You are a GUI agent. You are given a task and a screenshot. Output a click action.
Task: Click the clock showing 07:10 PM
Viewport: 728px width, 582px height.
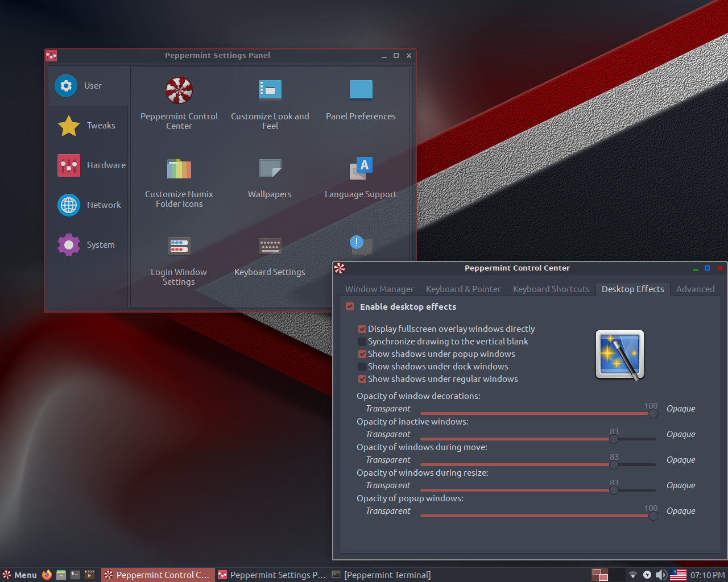click(x=708, y=575)
